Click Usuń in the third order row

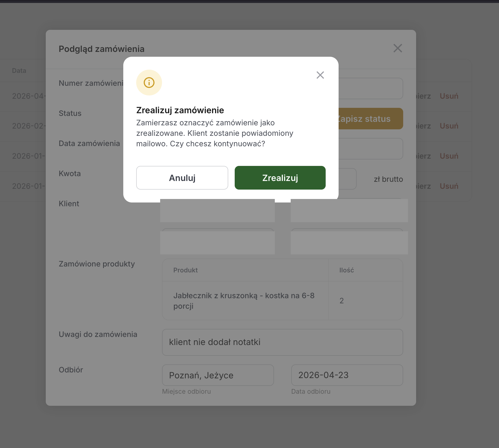coord(449,156)
